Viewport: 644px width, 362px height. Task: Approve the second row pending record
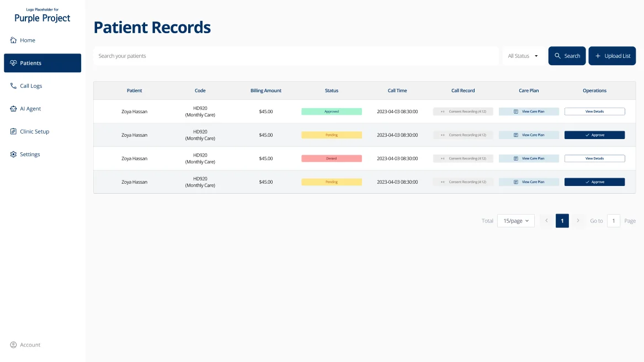click(594, 135)
